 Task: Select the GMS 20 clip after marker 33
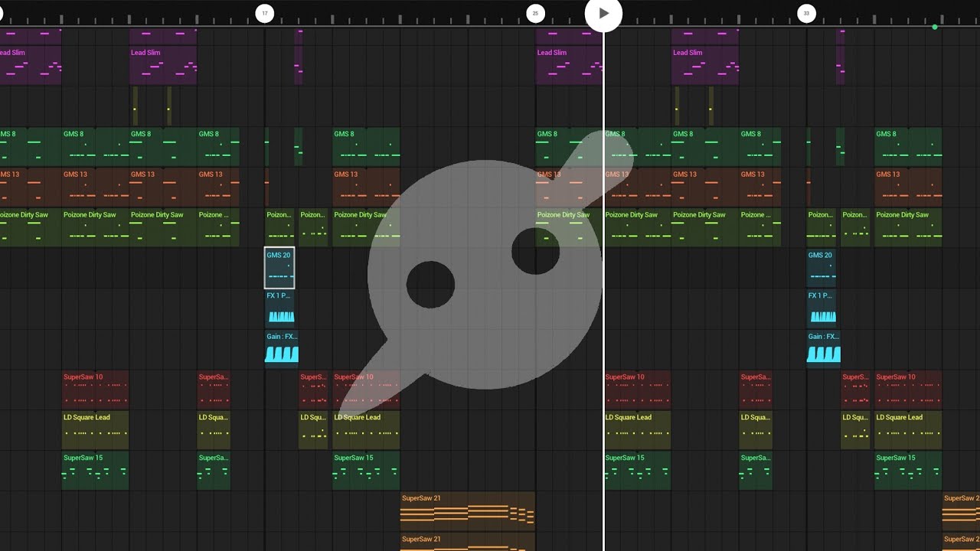click(x=822, y=268)
